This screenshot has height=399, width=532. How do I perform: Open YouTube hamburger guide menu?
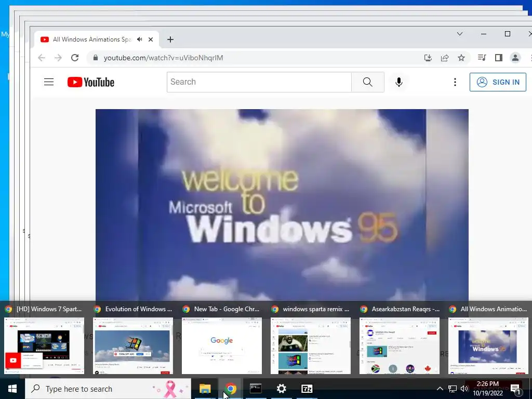coord(49,82)
